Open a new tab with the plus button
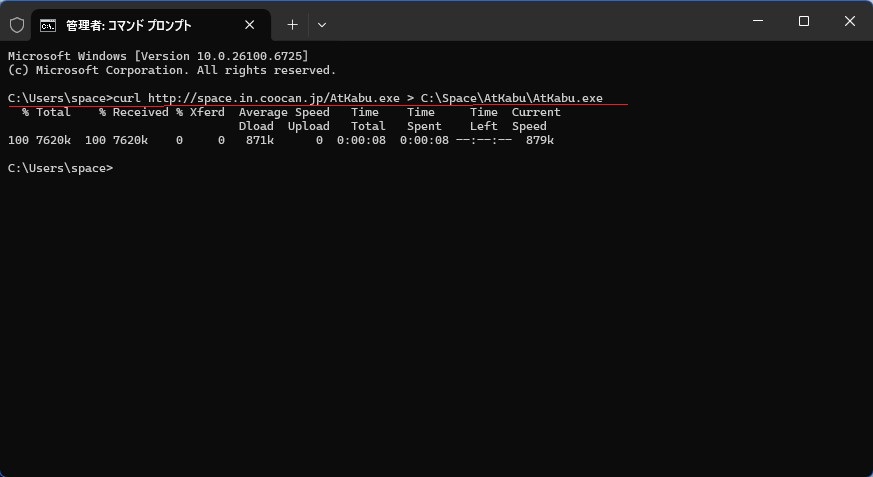 [292, 24]
